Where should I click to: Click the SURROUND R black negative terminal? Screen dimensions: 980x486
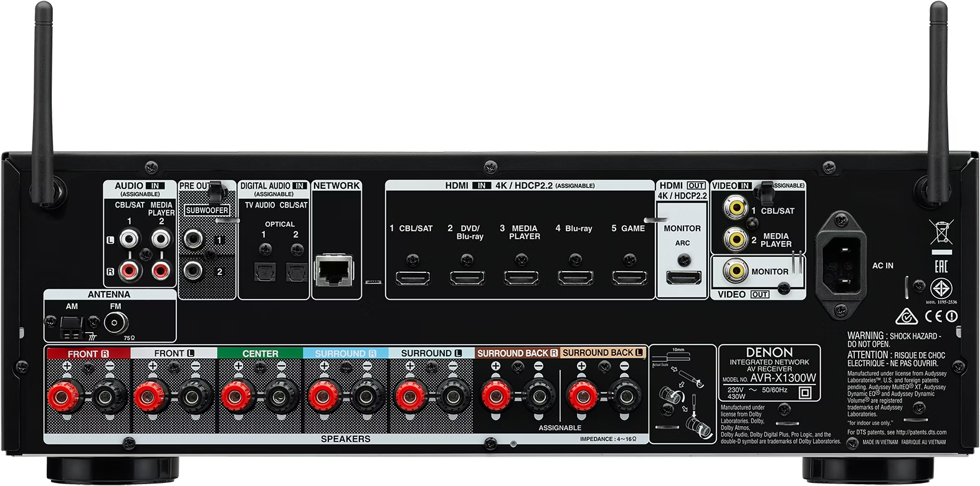367,397
